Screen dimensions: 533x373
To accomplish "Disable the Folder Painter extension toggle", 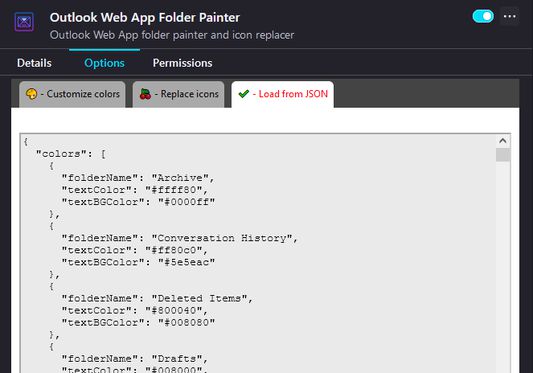I will coord(483,16).
